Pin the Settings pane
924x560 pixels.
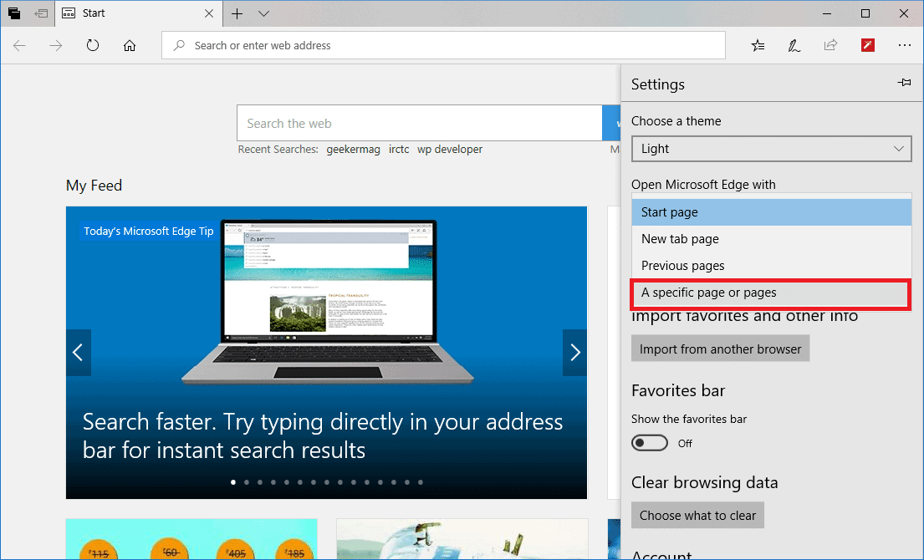(904, 83)
